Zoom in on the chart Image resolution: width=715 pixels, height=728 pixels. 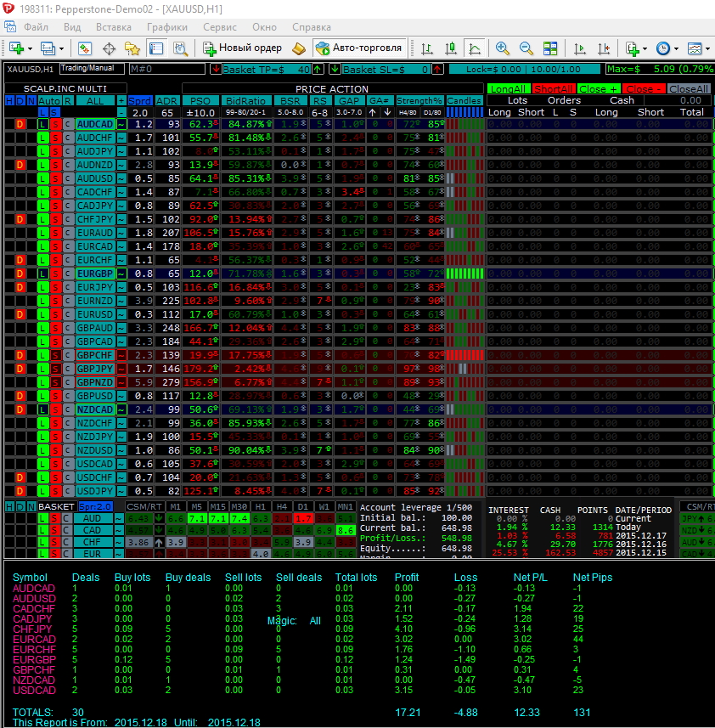click(x=503, y=48)
